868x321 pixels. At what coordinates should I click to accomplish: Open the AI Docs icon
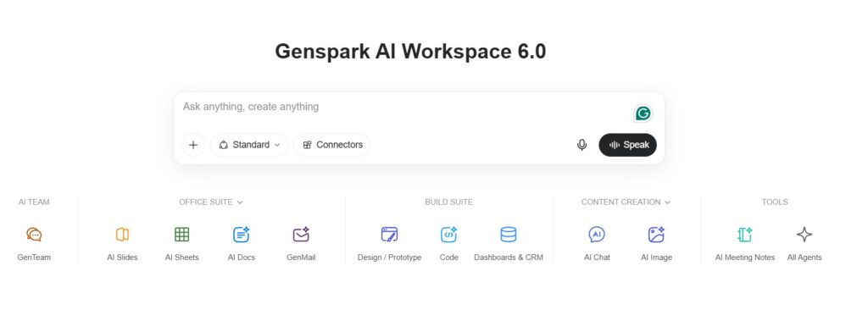(242, 235)
